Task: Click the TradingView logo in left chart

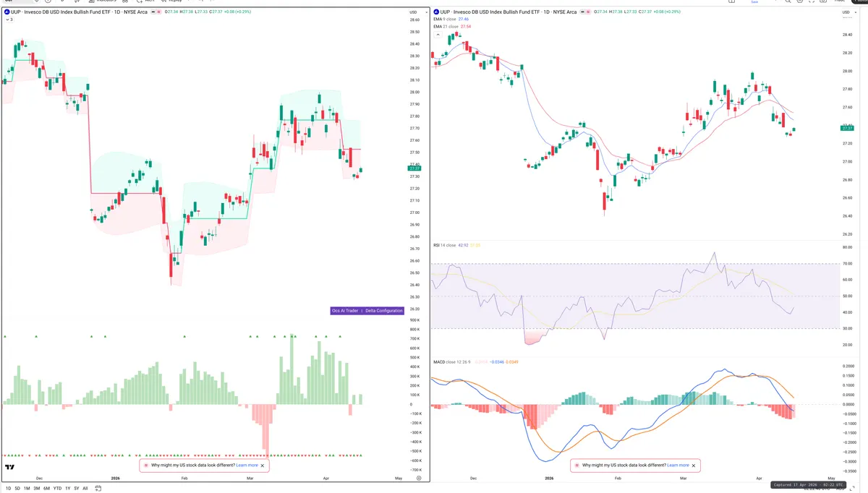Action: point(9,467)
